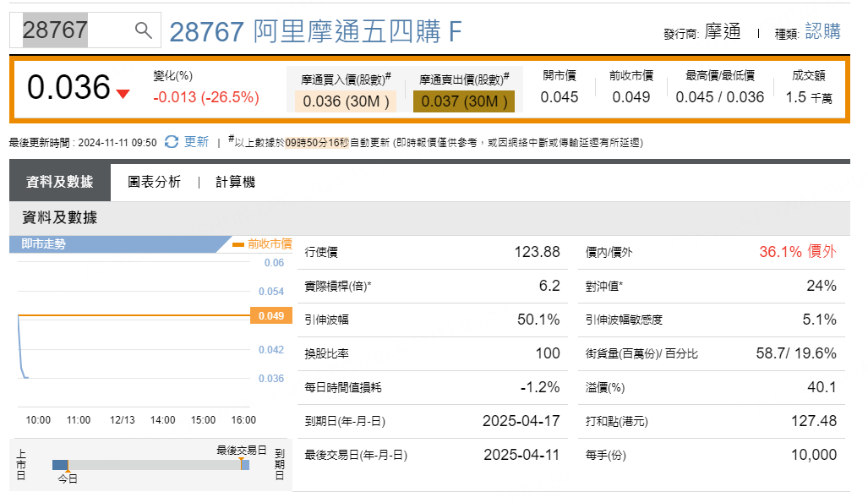Click the 摩通 issuer link
The width and height of the screenshot is (868, 503).
pyautogui.click(x=723, y=31)
